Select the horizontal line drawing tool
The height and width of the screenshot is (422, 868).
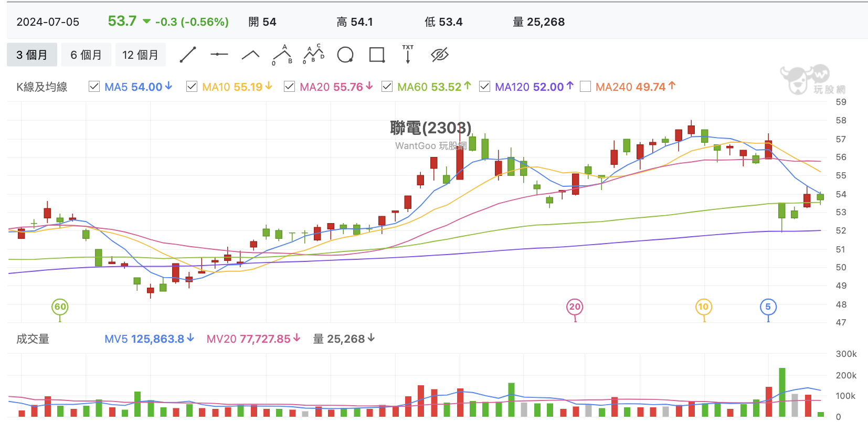tap(219, 55)
